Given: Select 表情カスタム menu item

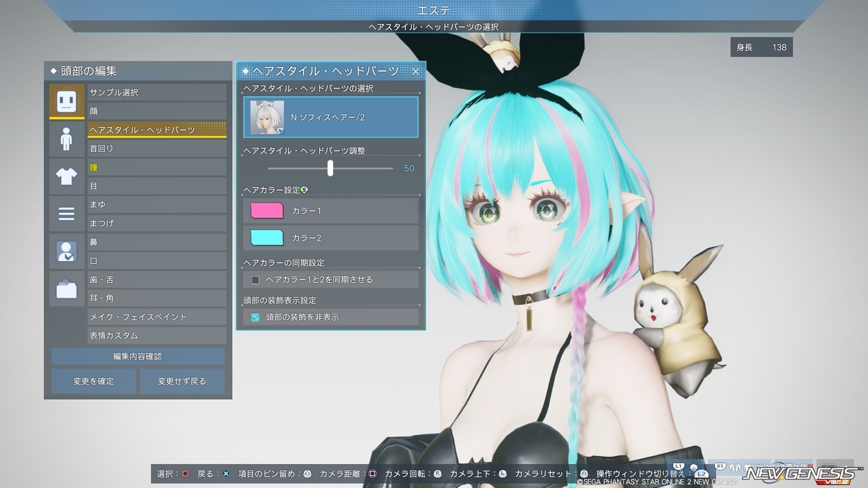Looking at the screenshot, I should tap(157, 335).
